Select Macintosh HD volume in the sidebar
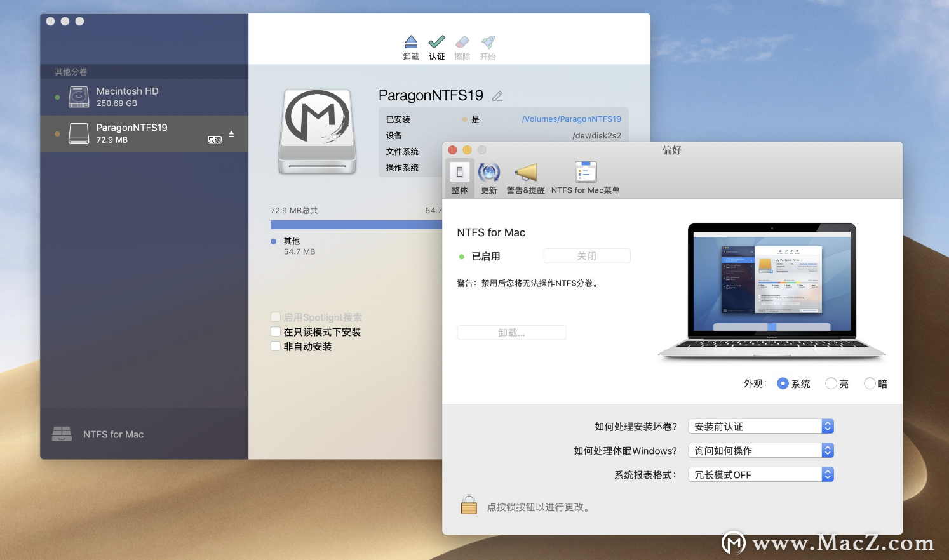Screen dimensions: 949x560 (144, 97)
